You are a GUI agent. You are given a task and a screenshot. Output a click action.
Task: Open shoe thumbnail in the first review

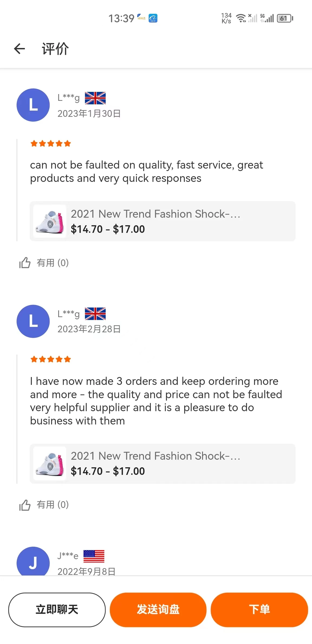(x=50, y=221)
